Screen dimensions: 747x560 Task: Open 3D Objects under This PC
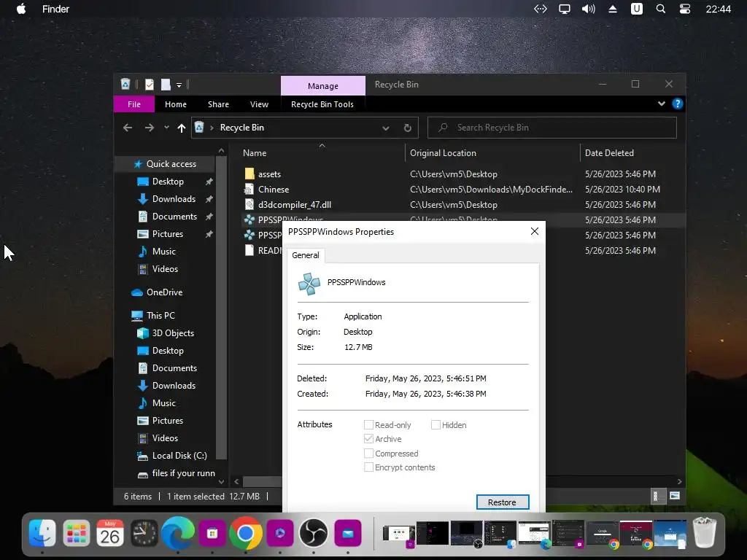pyautogui.click(x=172, y=332)
